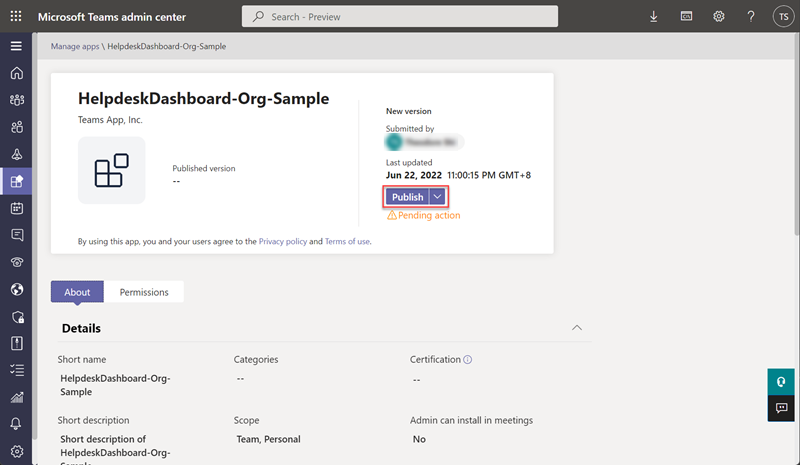Collapse the navigation with hamburger icon
Viewport: 800px width, 465px height.
16,46
